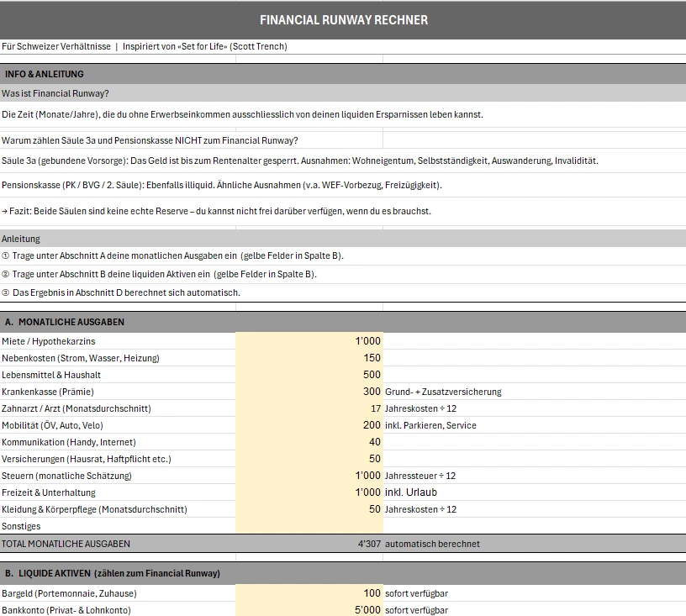
Task: Select the Lebensmittel & Haushalt value 500
Action: click(x=309, y=375)
